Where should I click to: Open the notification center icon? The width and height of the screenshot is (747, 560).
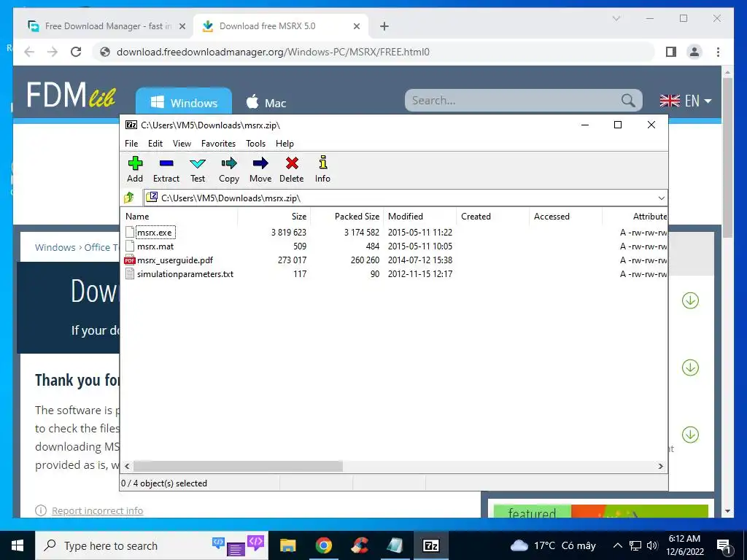pyautogui.click(x=724, y=546)
